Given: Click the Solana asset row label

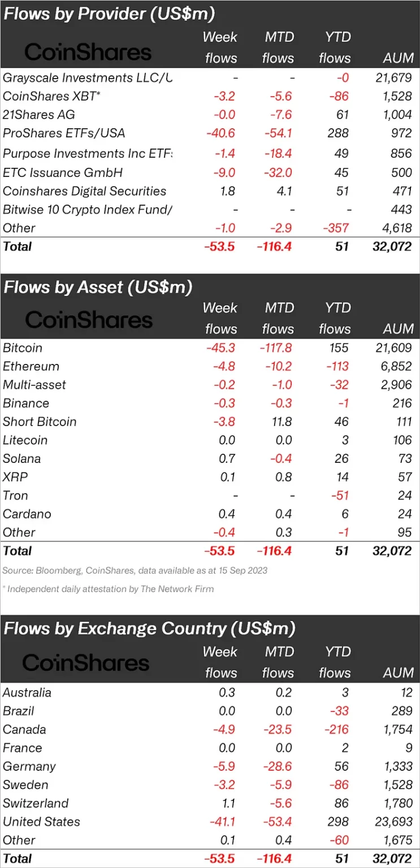Looking at the screenshot, I should click(x=22, y=459).
